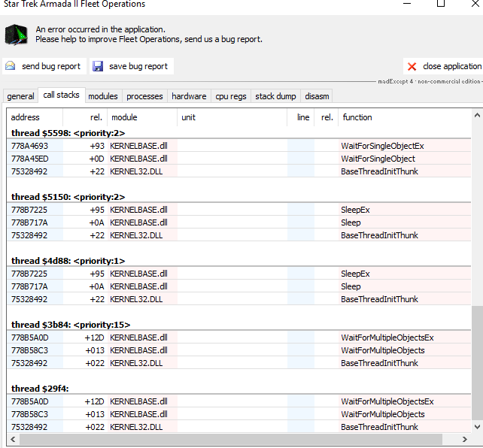Click the +93 relative offset cell
483x448 pixels.
click(97, 146)
